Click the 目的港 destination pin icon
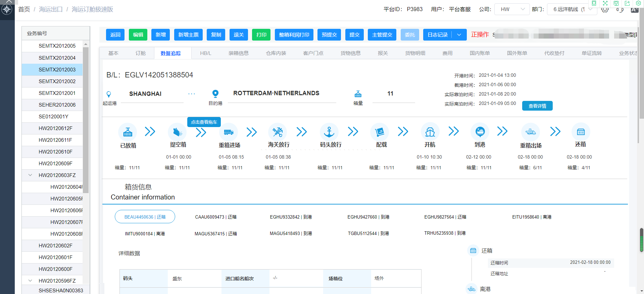The width and height of the screenshot is (644, 294). [x=215, y=94]
